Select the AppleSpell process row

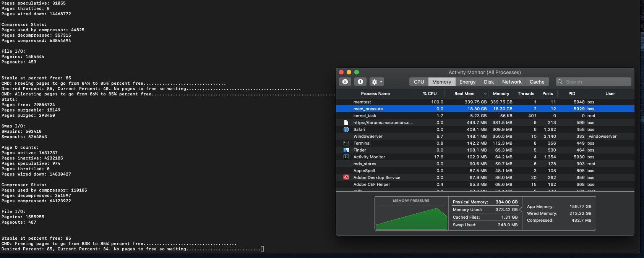tap(485, 171)
